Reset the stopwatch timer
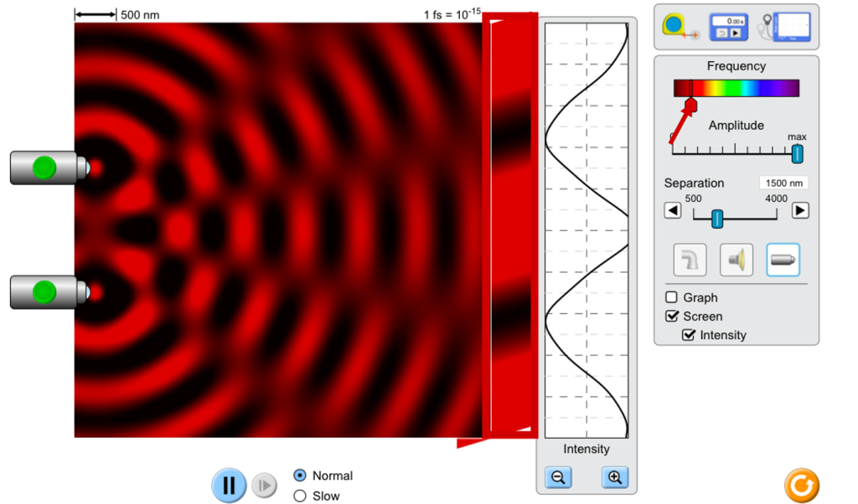This screenshot has height=504, width=858. pos(721,33)
